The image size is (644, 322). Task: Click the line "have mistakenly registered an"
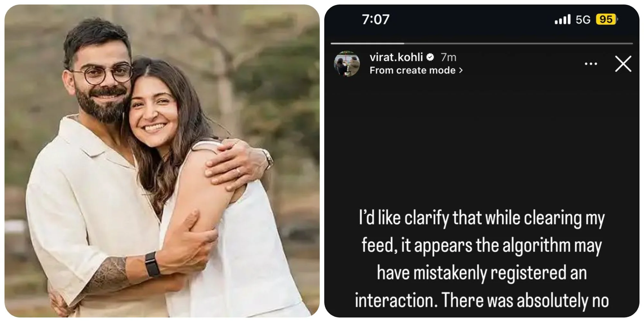click(x=482, y=273)
